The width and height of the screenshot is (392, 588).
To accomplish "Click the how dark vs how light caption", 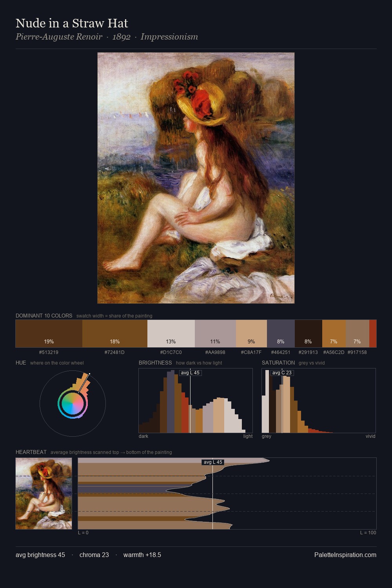I will (199, 363).
